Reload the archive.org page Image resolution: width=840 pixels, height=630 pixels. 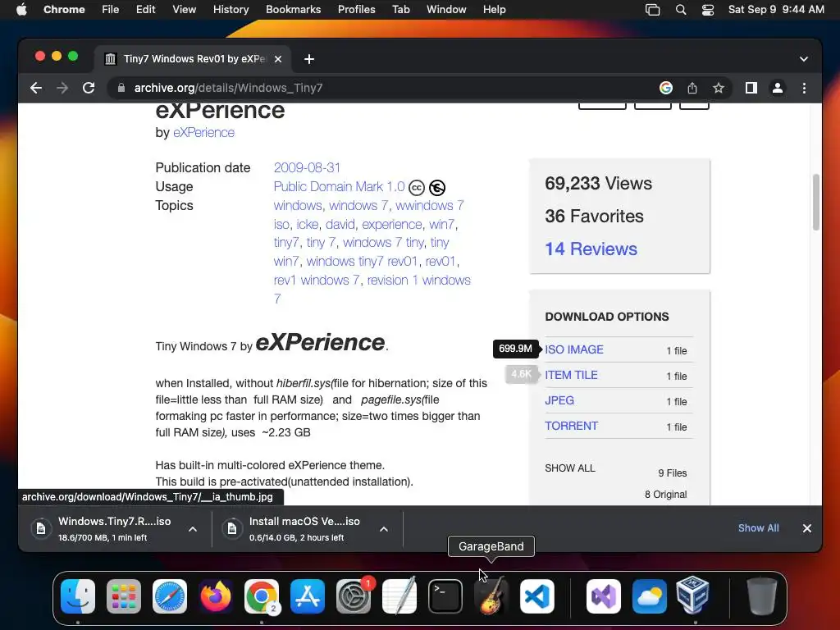[x=89, y=88]
